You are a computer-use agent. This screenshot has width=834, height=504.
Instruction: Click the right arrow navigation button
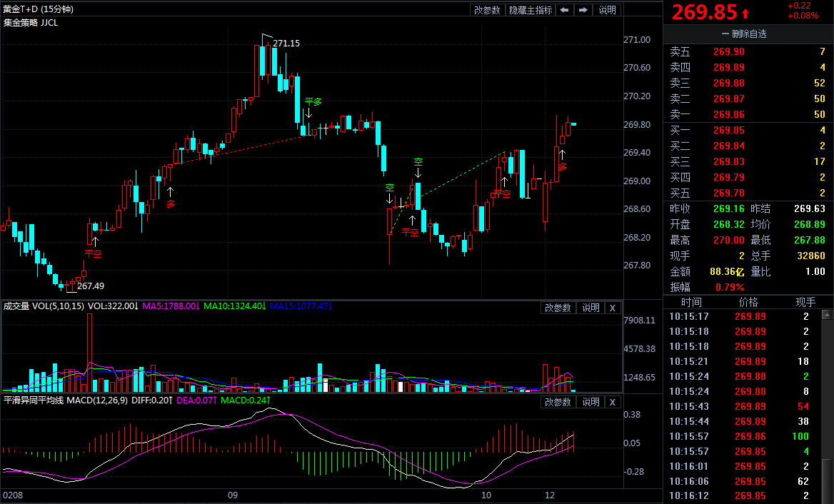tap(583, 10)
